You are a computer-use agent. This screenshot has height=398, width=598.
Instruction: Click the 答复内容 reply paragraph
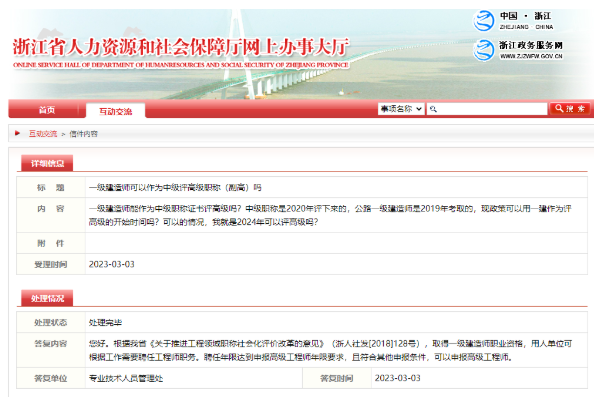click(330, 350)
